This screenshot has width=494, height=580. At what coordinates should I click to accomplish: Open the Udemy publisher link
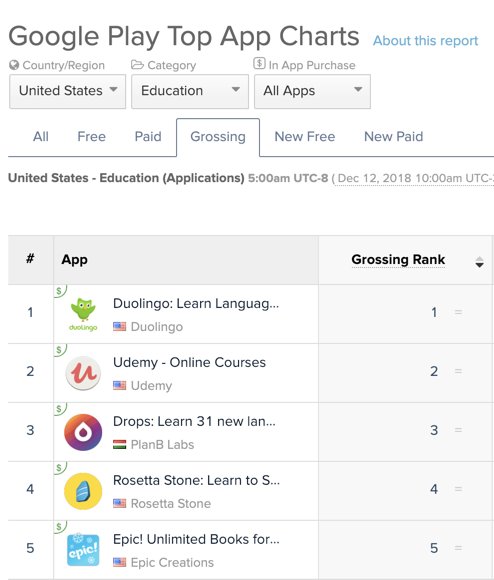click(151, 386)
